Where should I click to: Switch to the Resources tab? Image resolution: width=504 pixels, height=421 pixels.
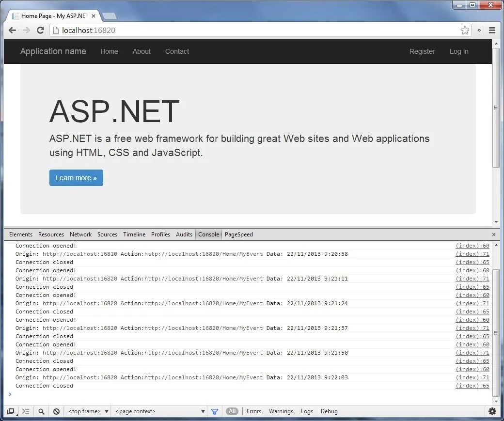51,234
